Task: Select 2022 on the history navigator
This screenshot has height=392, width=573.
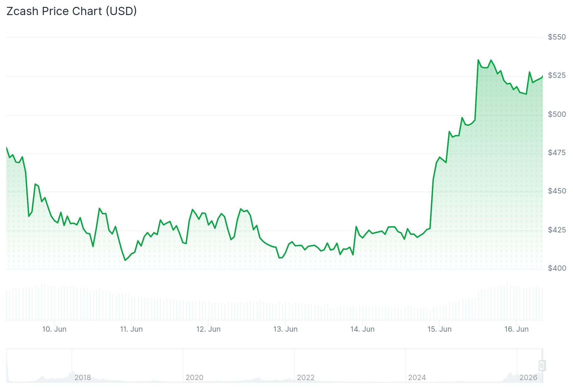Action: click(306, 378)
